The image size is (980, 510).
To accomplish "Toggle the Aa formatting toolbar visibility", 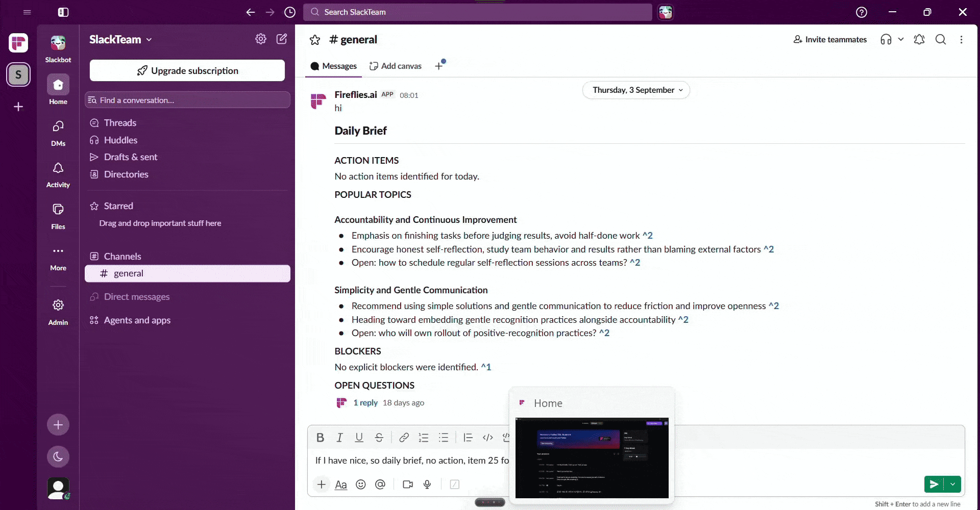I will [x=341, y=484].
